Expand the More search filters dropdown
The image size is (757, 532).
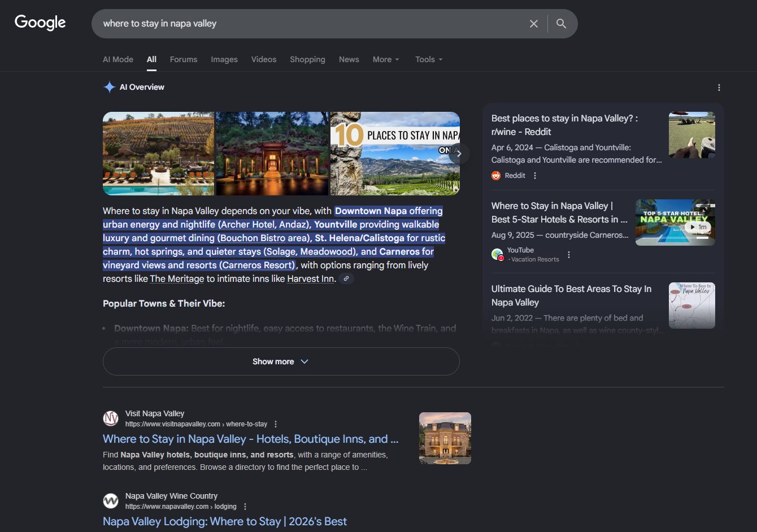pyautogui.click(x=386, y=59)
